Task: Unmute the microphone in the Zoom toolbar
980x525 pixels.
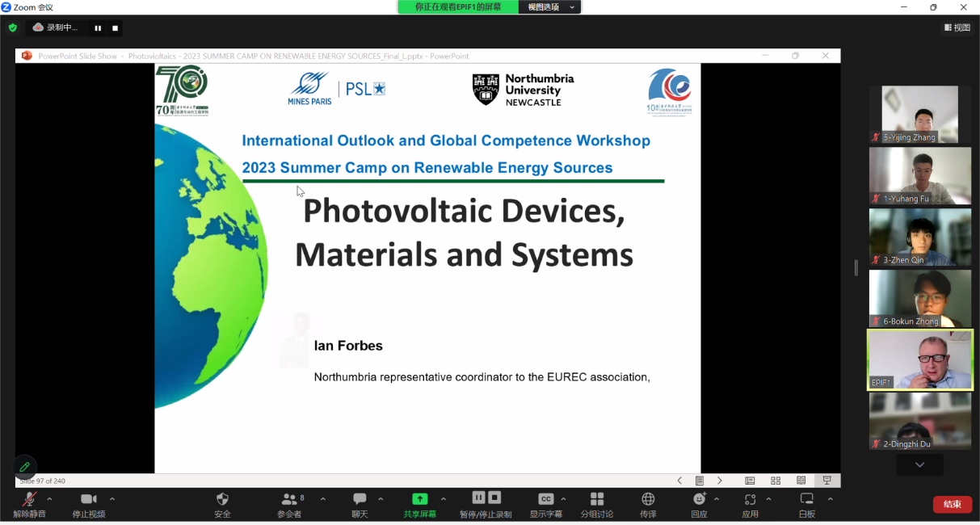Action: [29, 500]
